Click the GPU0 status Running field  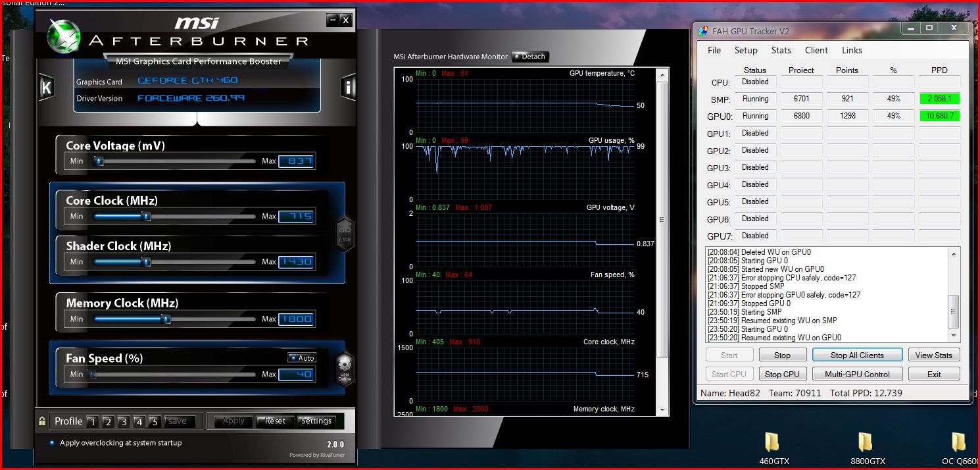[x=755, y=116]
